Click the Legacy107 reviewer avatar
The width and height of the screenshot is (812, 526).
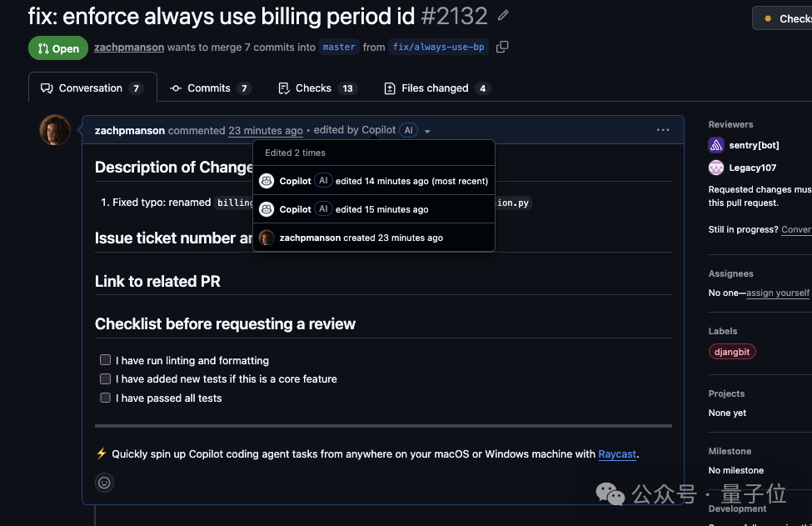coord(715,168)
